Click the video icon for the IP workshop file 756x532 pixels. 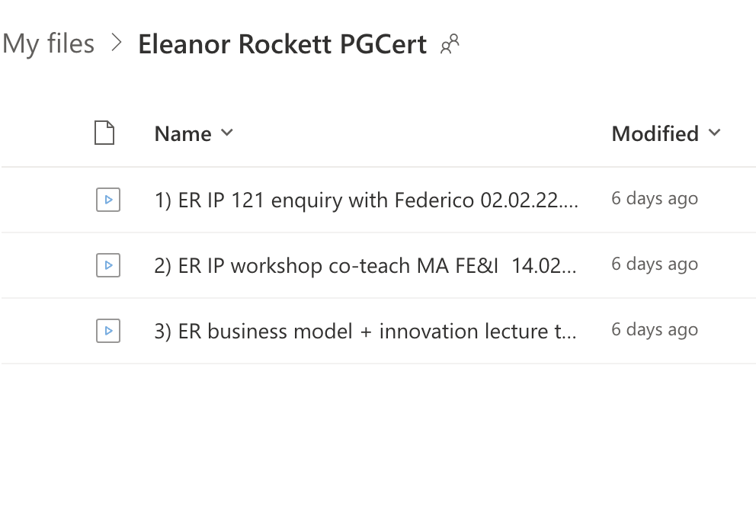[108, 265]
